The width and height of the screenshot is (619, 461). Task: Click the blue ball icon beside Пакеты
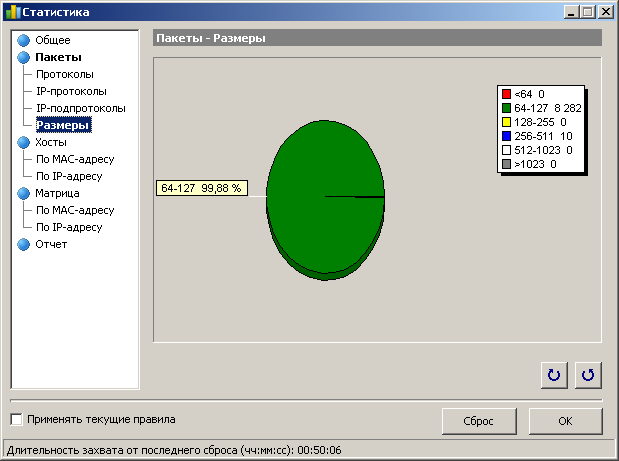click(24, 57)
